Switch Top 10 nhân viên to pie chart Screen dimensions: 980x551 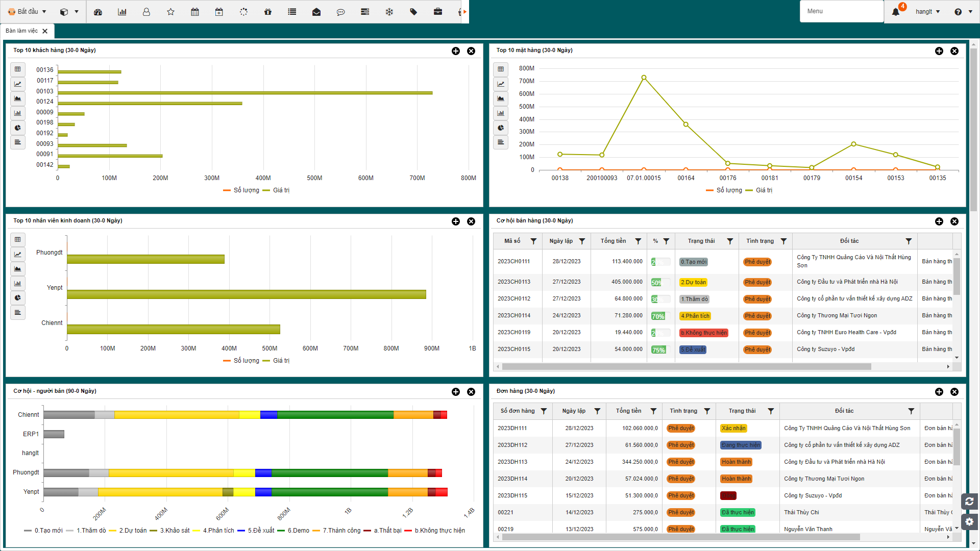point(18,298)
